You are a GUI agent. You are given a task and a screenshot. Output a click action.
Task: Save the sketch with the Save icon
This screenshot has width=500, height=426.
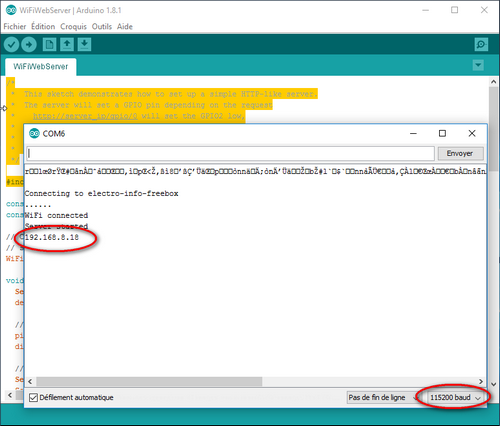pyautogui.click(x=84, y=44)
